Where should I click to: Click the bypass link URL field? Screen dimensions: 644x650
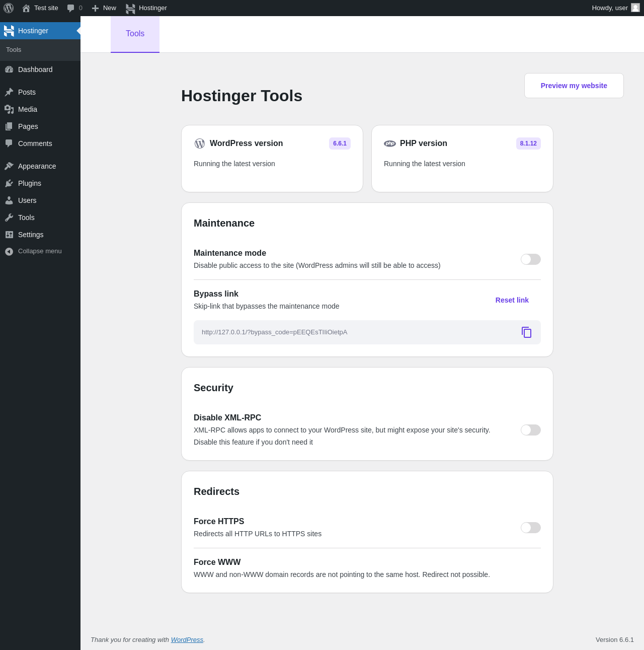pos(367,332)
